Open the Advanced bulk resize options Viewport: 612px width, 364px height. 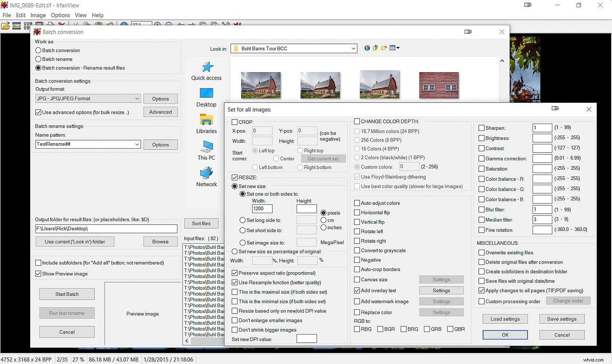(160, 111)
